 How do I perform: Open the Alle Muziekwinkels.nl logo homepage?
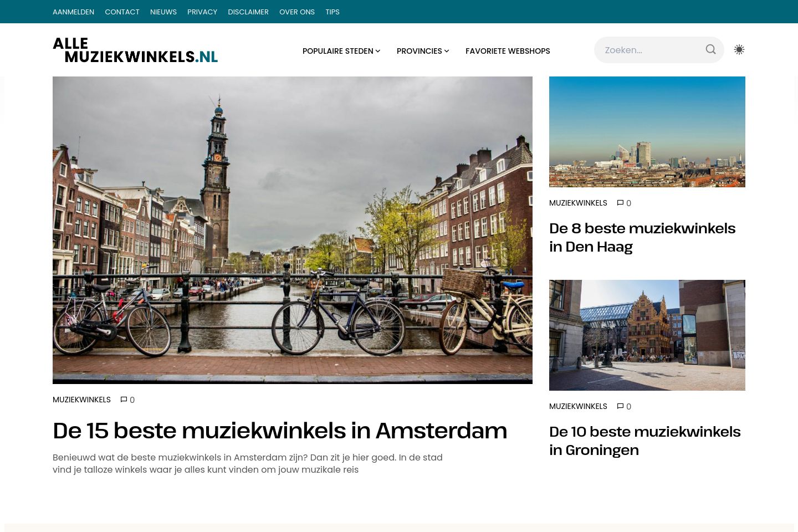coord(135,50)
